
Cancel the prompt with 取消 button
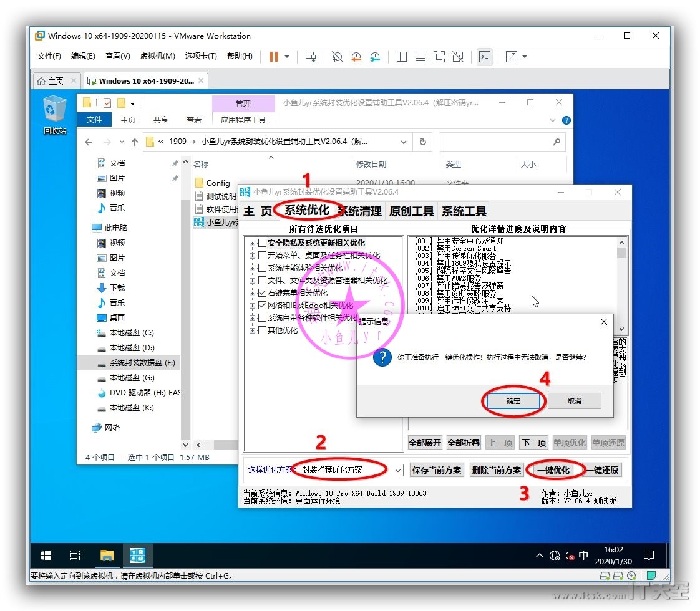click(575, 401)
